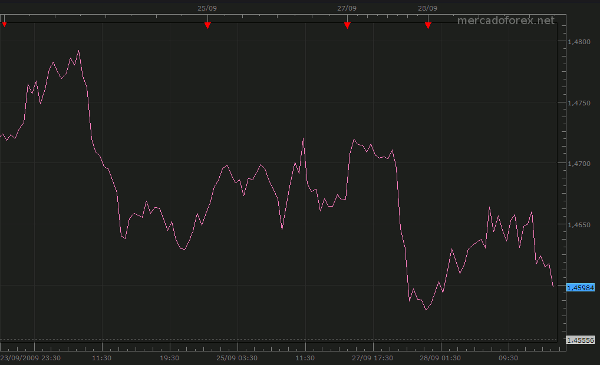Click the 28/09 01:30 time label
Screen dimensions: 600x365
pos(440,358)
